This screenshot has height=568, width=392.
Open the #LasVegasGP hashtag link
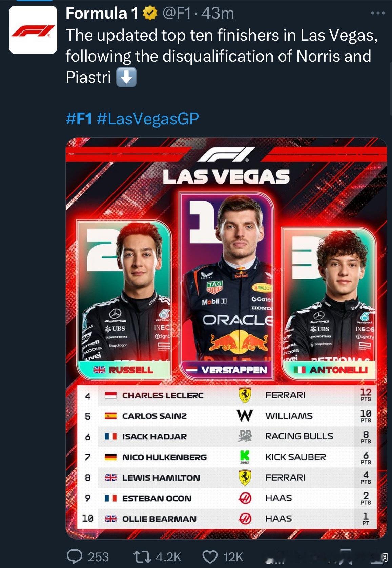[x=148, y=119]
